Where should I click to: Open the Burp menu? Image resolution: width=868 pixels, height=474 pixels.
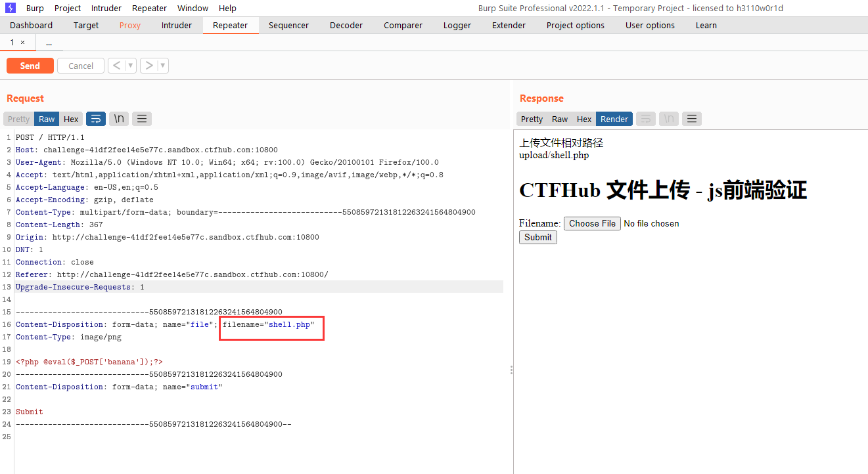pos(35,8)
